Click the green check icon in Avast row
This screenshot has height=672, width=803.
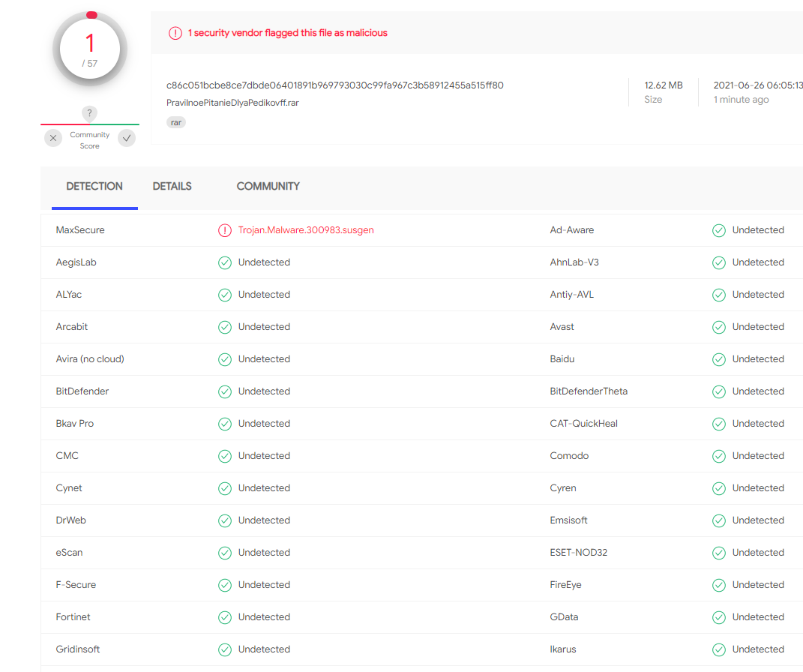719,327
